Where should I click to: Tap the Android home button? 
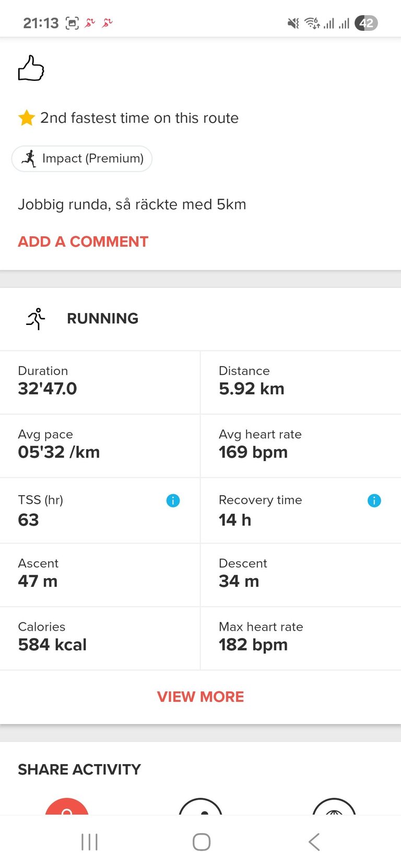[201, 842]
